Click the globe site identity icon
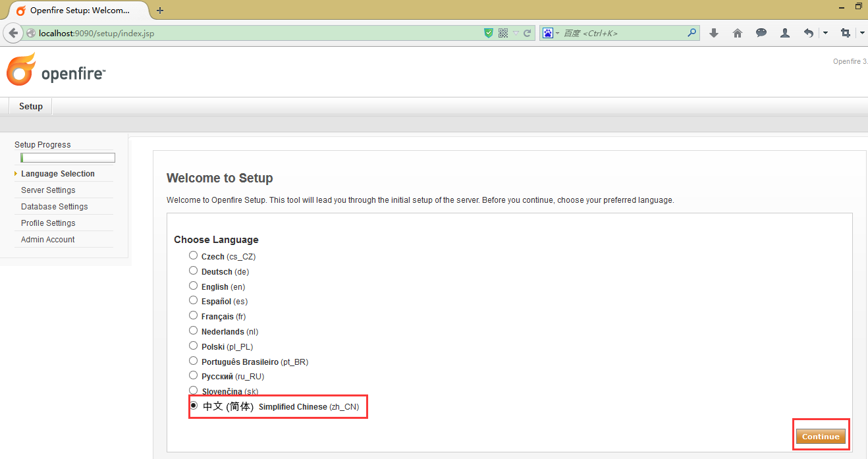Image resolution: width=868 pixels, height=459 pixels. tap(31, 33)
